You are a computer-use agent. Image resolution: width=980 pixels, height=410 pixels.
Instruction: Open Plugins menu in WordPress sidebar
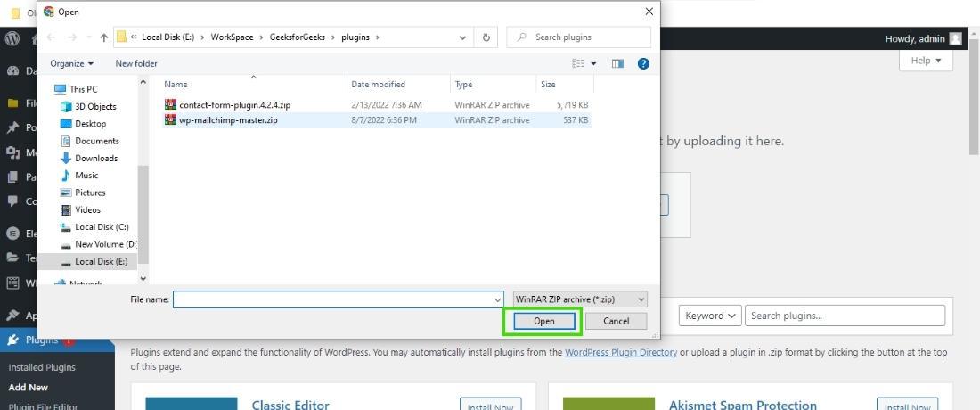click(x=57, y=340)
